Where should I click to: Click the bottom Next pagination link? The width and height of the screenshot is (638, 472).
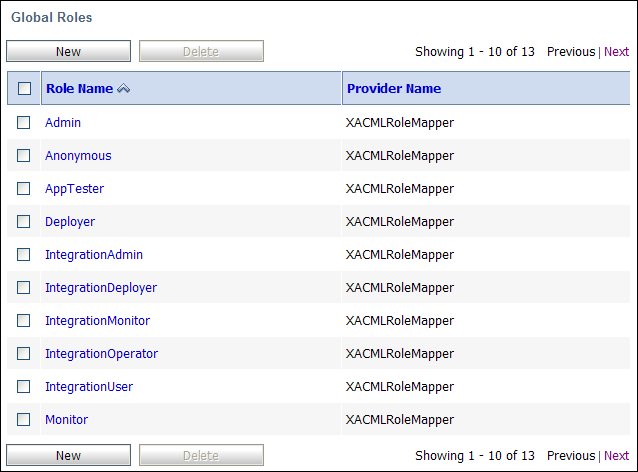616,456
